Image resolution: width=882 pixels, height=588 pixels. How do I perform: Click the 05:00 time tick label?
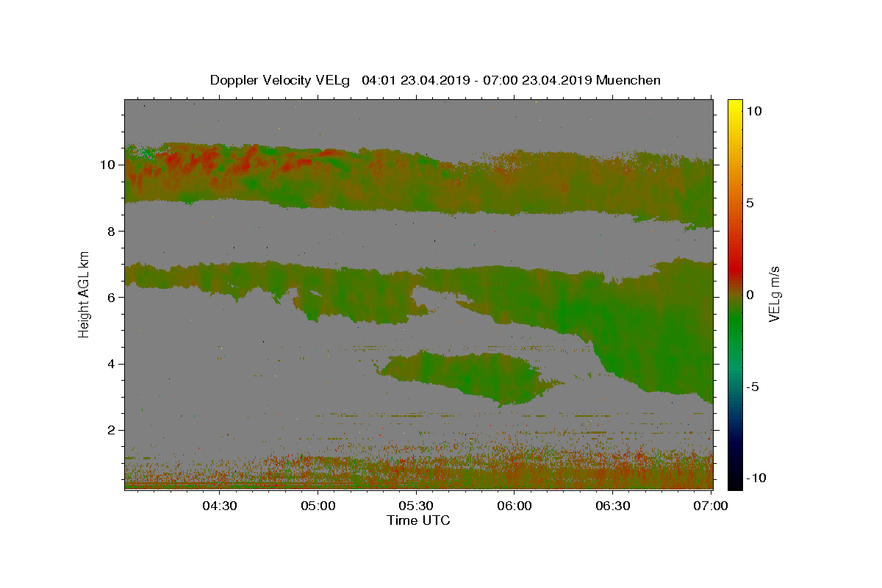[318, 506]
